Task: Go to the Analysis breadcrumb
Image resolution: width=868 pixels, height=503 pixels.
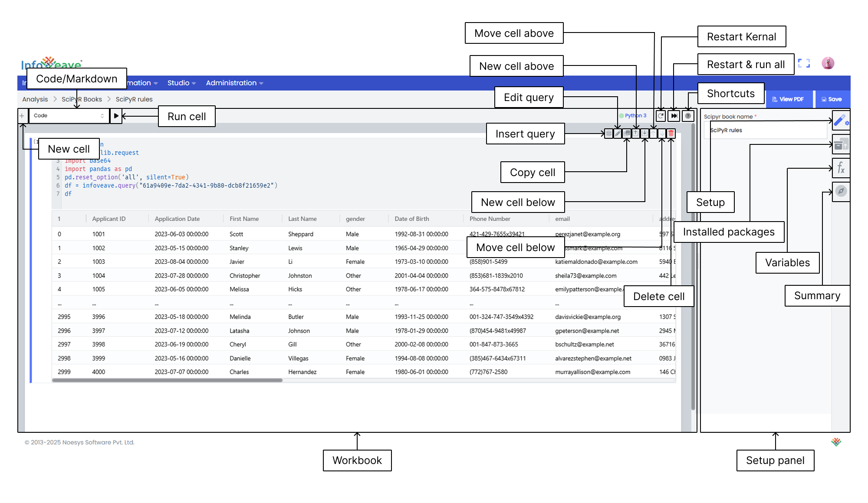Action: 35,99
